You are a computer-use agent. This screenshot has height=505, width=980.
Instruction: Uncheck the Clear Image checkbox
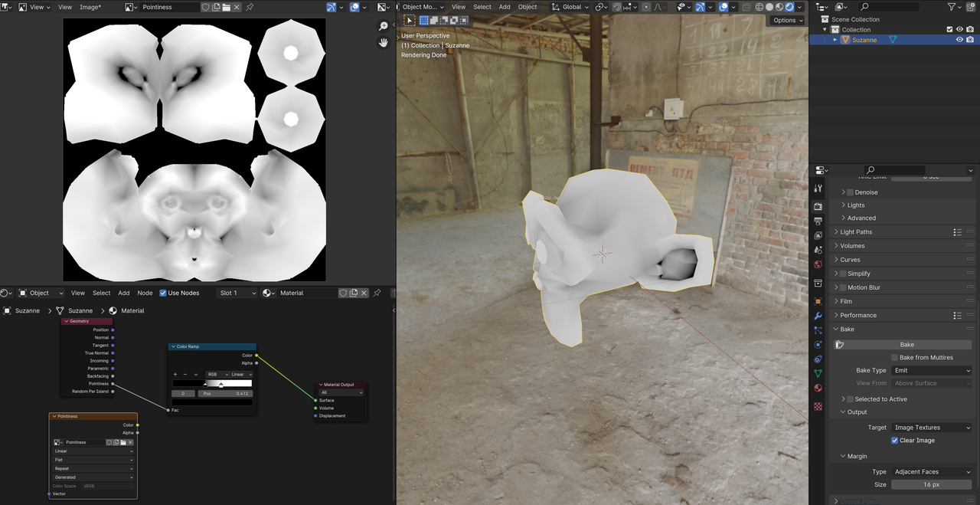pyautogui.click(x=894, y=441)
